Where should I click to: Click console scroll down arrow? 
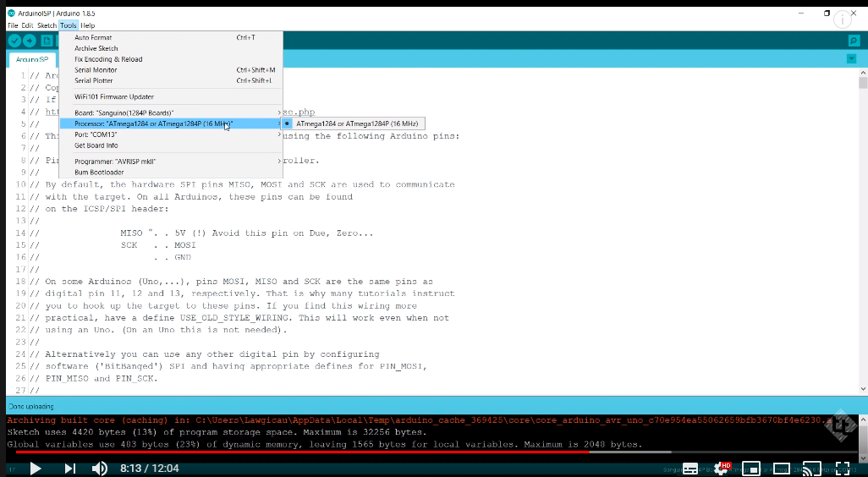click(863, 458)
